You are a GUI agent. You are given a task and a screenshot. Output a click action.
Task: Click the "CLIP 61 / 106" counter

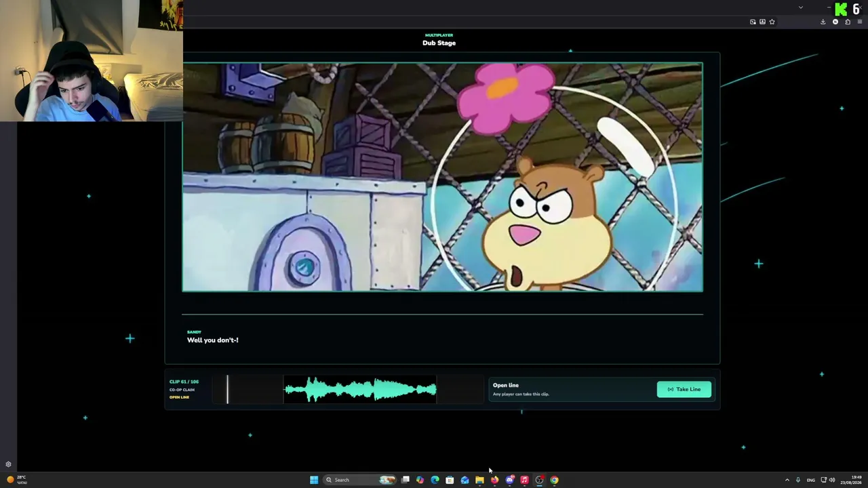[x=184, y=382]
